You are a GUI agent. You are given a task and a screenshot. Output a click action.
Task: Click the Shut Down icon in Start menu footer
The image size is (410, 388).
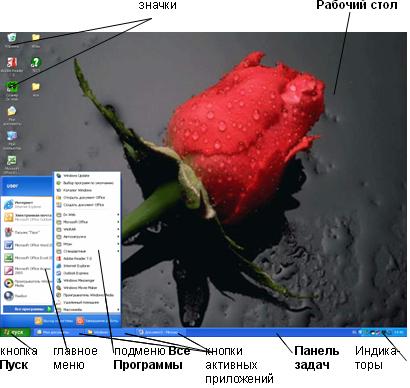pos(80,321)
